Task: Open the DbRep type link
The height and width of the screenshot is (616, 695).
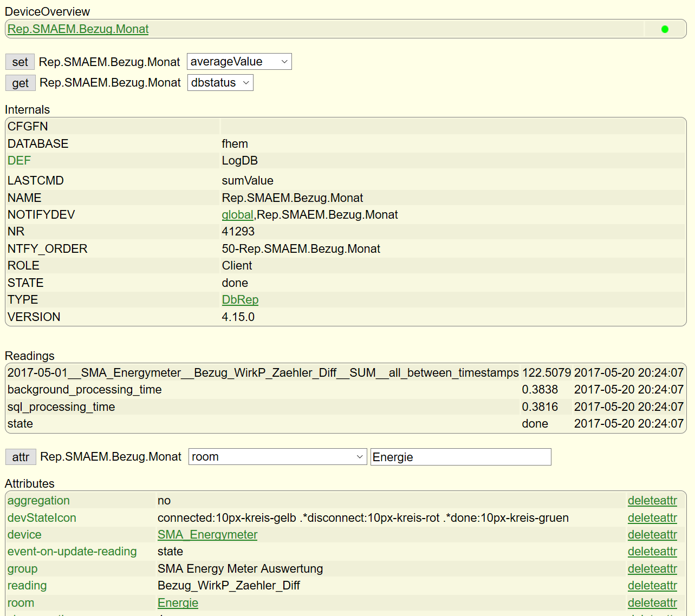Action: click(x=240, y=300)
